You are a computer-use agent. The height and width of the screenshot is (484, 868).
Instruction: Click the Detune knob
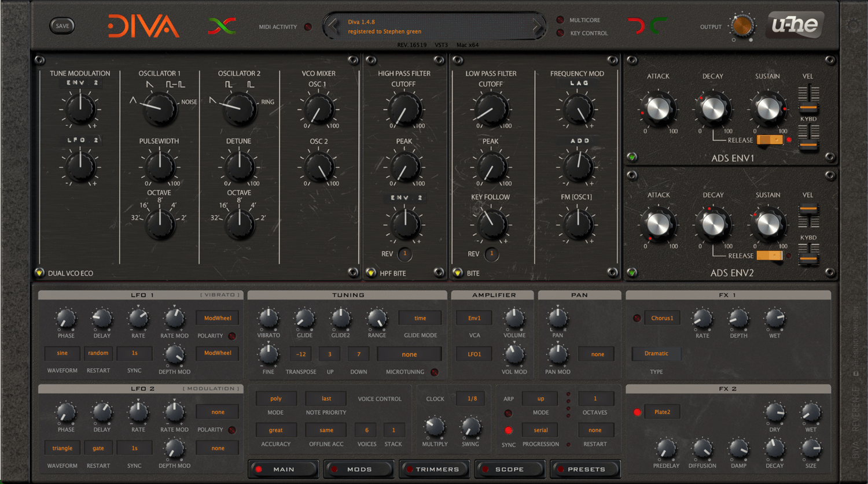[239, 166]
